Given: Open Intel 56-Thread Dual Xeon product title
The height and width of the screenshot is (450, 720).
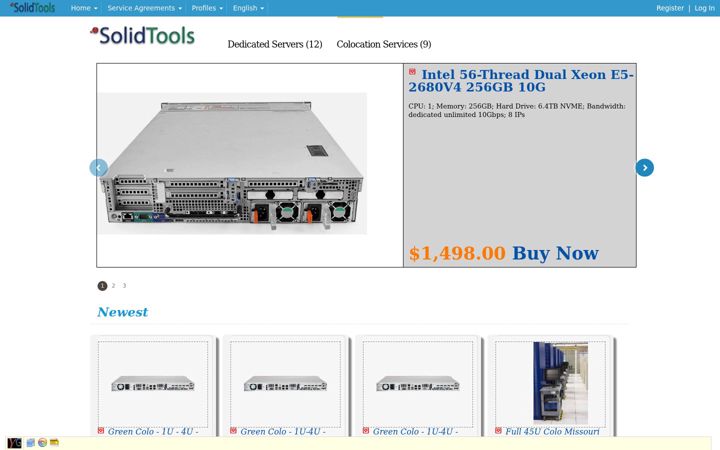Looking at the screenshot, I should pyautogui.click(x=521, y=81).
